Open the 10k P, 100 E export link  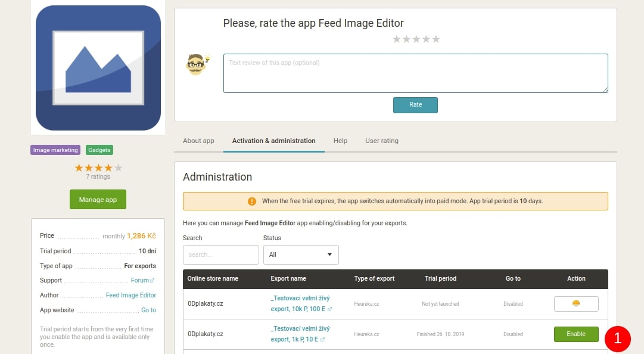click(300, 303)
